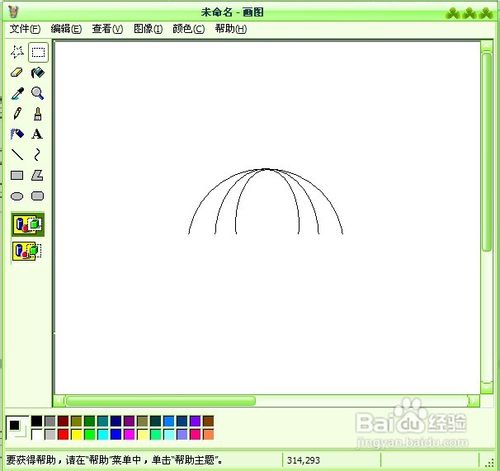
Task: Open the 文件(F) menu
Action: click(25, 29)
